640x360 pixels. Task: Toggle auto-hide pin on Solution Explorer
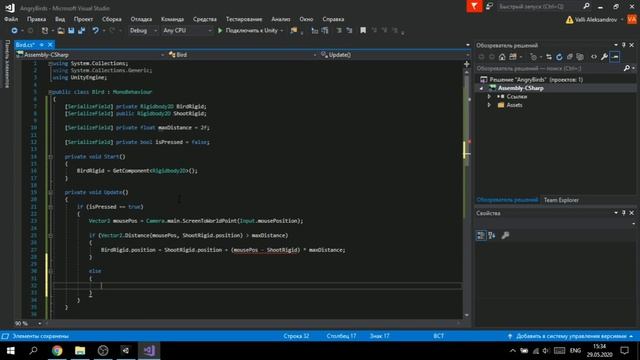pos(623,45)
